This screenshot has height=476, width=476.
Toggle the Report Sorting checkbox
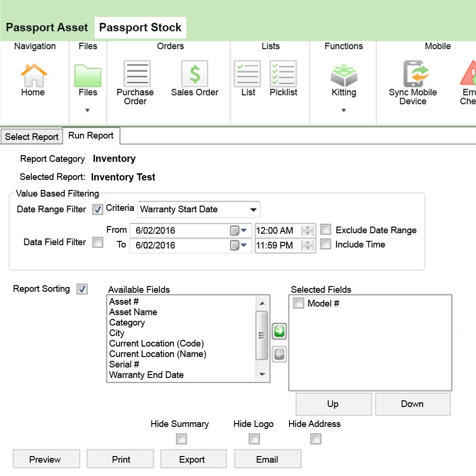[x=82, y=289]
